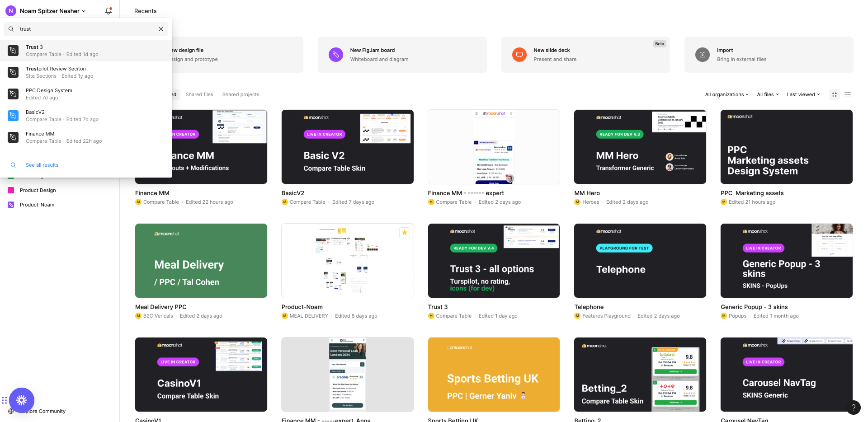Open the Sports Betting UK thumbnail
The width and height of the screenshot is (868, 422).
(494, 375)
